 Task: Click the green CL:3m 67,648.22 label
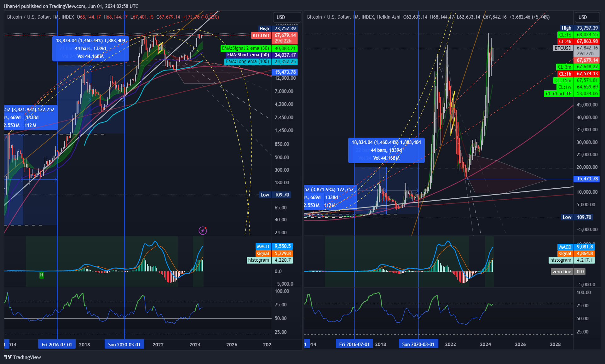(578, 67)
